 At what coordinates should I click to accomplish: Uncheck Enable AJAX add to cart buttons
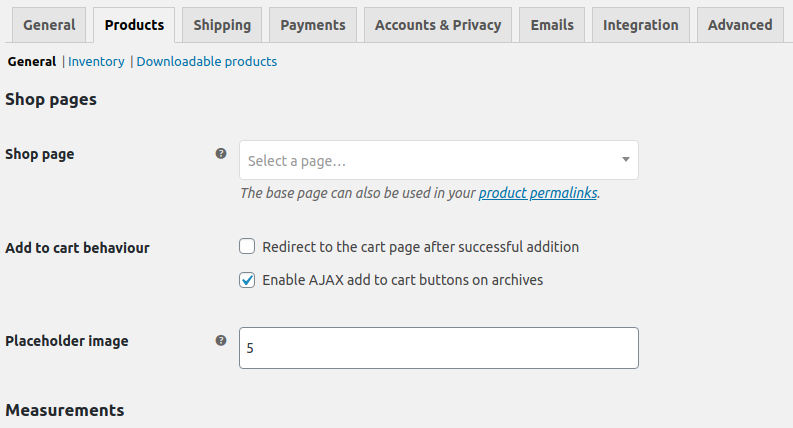(247, 280)
